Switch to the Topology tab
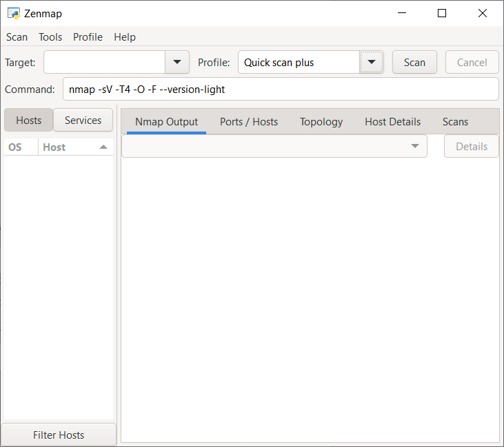 [x=321, y=122]
